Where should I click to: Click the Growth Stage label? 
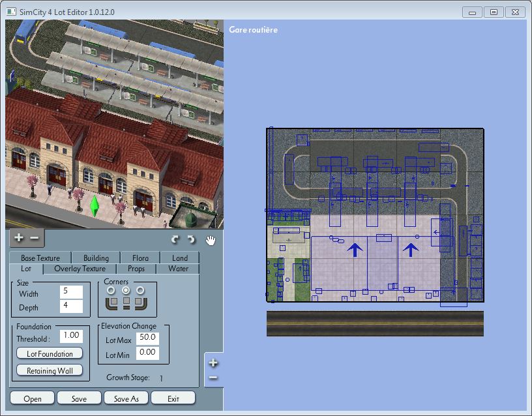tap(128, 378)
